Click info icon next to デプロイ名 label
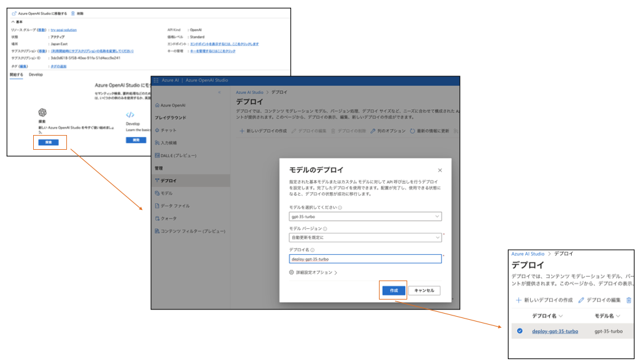Screen dimensions: 640x364 [x=312, y=250]
